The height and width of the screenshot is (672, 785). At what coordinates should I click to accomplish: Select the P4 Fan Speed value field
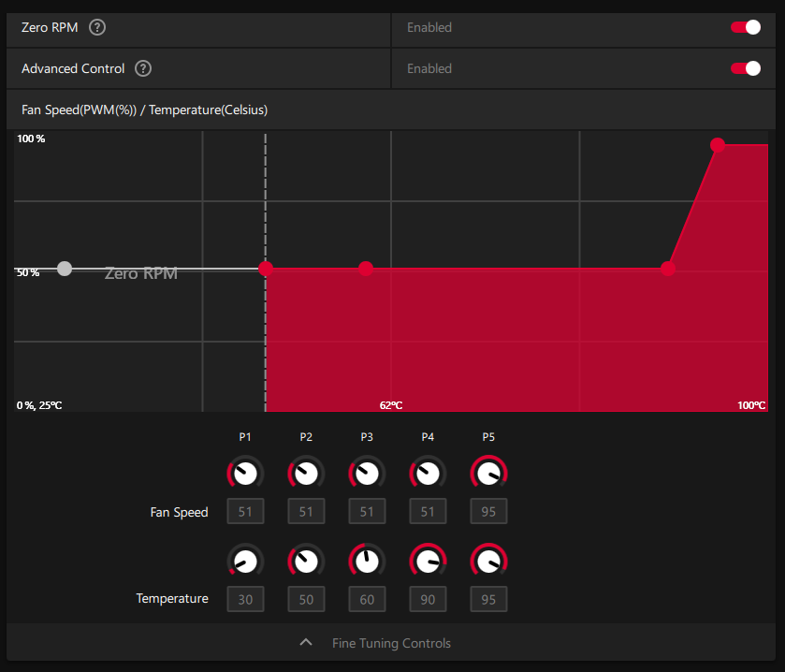click(x=428, y=511)
